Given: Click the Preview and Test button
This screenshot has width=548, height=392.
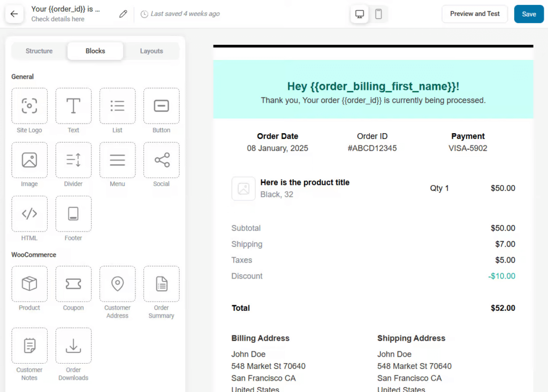Looking at the screenshot, I should [x=475, y=14].
